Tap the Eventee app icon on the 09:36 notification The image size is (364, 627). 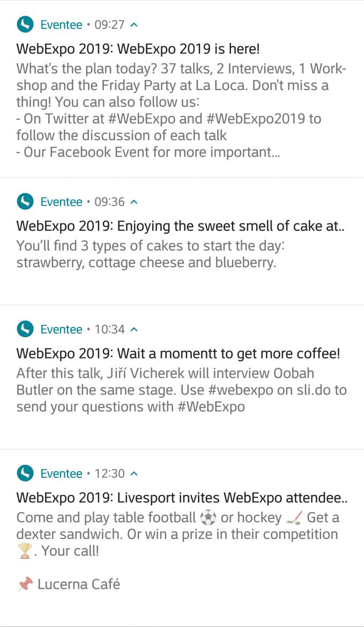pyautogui.click(x=25, y=202)
